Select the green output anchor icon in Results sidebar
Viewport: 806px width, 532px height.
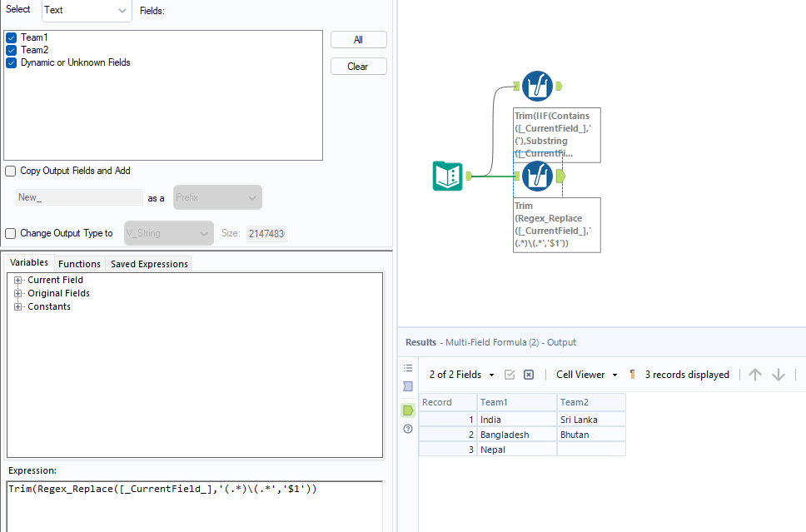pos(407,410)
